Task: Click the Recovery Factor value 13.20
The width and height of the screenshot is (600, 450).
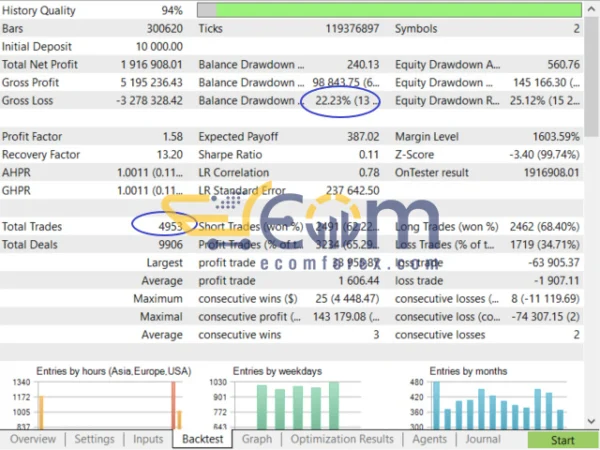Action: tap(170, 154)
